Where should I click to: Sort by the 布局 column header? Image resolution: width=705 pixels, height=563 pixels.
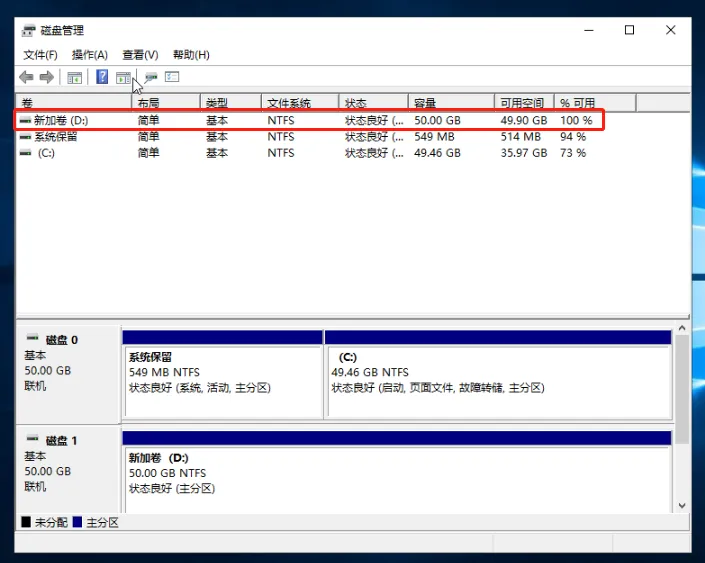coord(166,103)
